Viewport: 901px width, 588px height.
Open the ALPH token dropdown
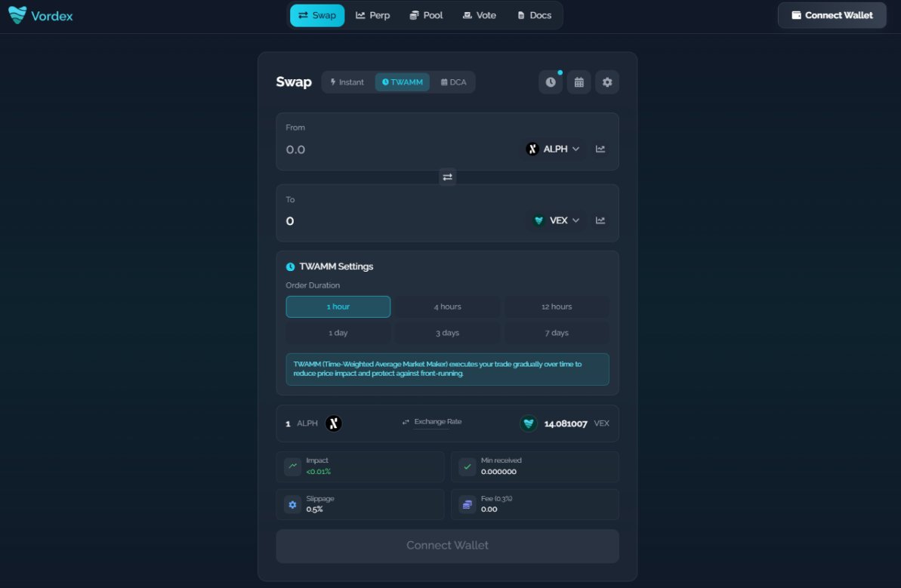[553, 149]
